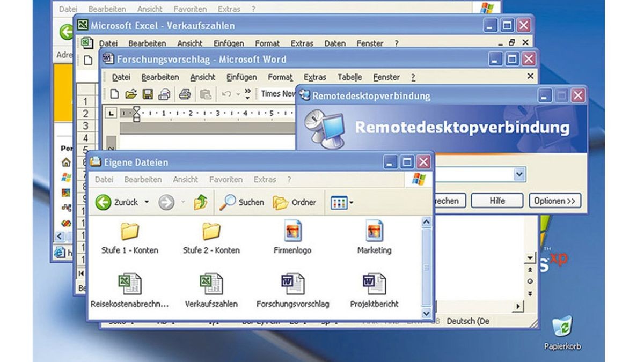
Task: Create a new blank document in Word
Action: pyautogui.click(x=115, y=93)
